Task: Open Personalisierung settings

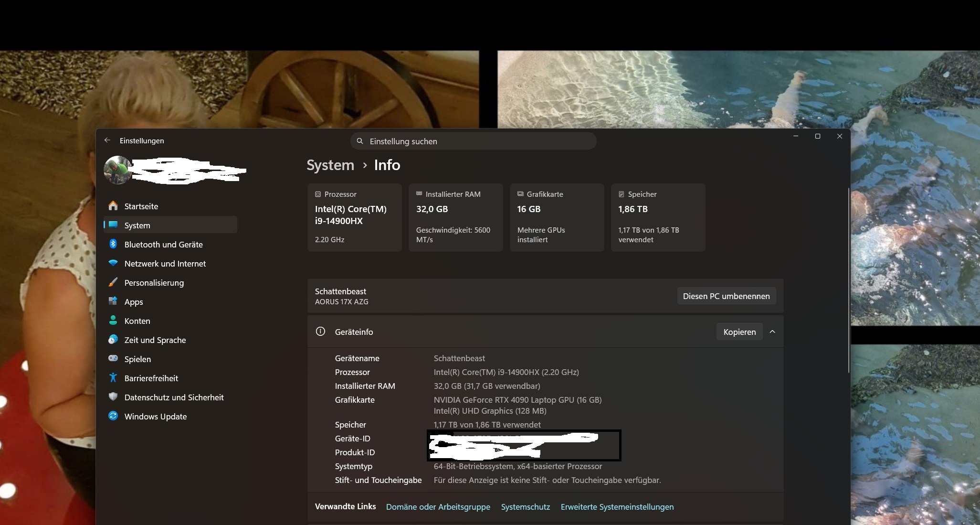Action: coord(170,282)
